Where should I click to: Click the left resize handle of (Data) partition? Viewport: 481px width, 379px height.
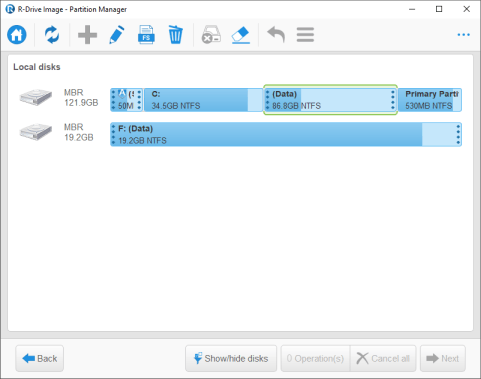(267, 100)
